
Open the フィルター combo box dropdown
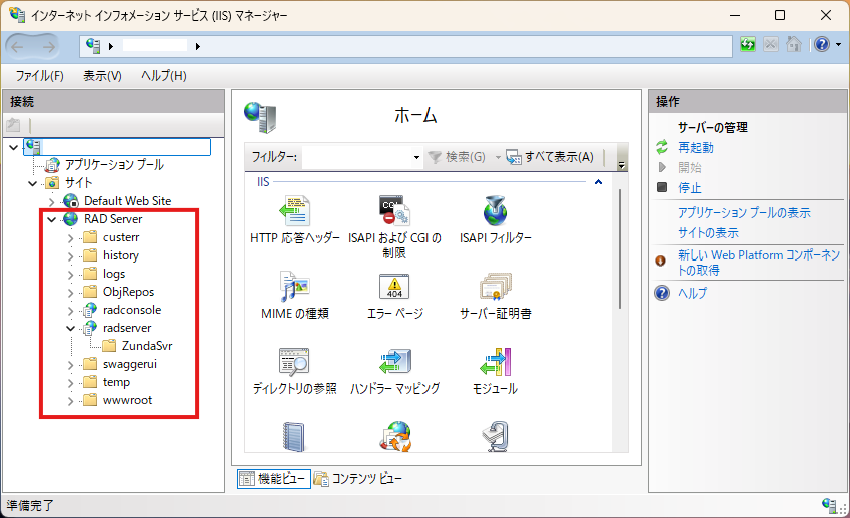click(416, 157)
